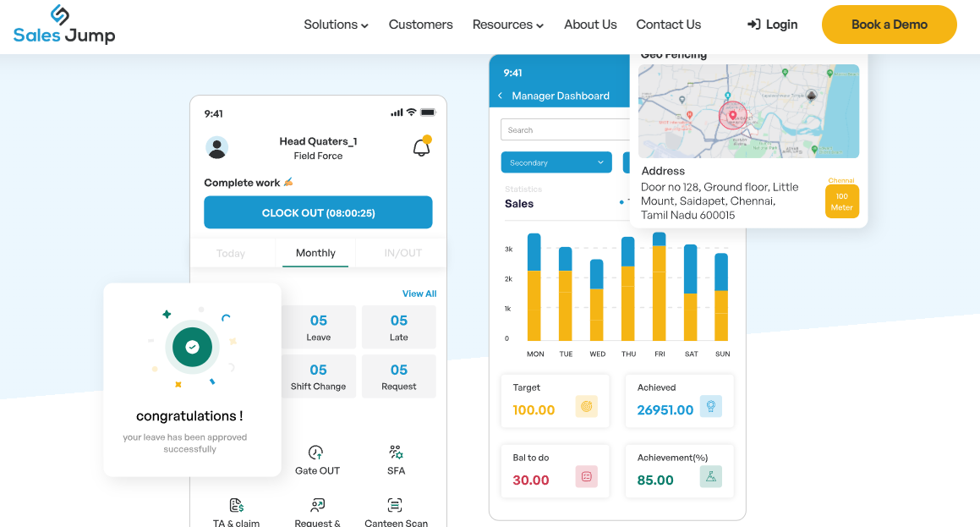Viewport: 980px width, 527px height.
Task: Switch to the Today tab
Action: 231,253
